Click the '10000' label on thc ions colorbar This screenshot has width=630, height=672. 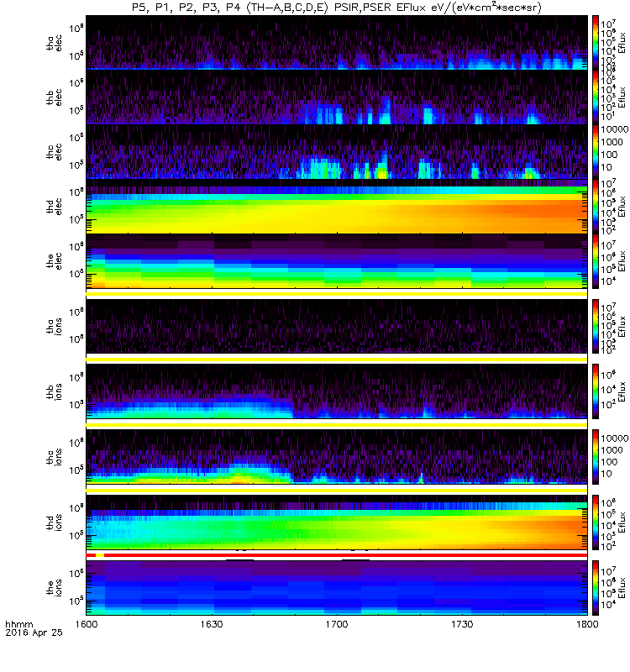point(615,438)
